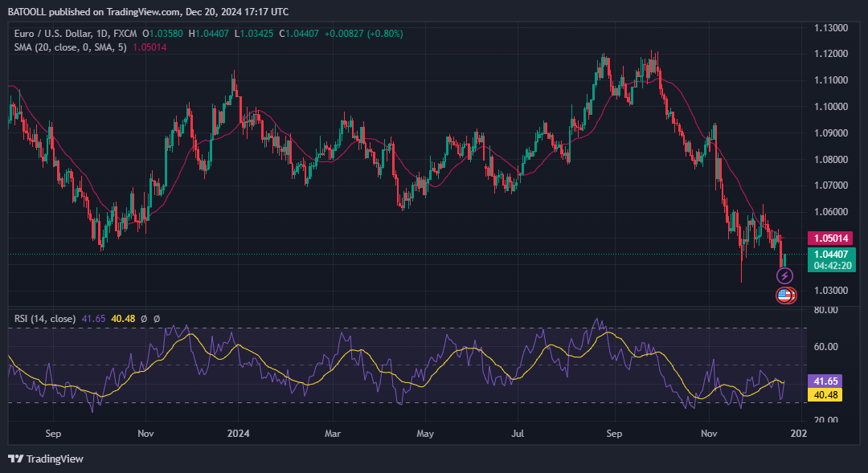Click the SMA value 1.05014 in legend

149,47
